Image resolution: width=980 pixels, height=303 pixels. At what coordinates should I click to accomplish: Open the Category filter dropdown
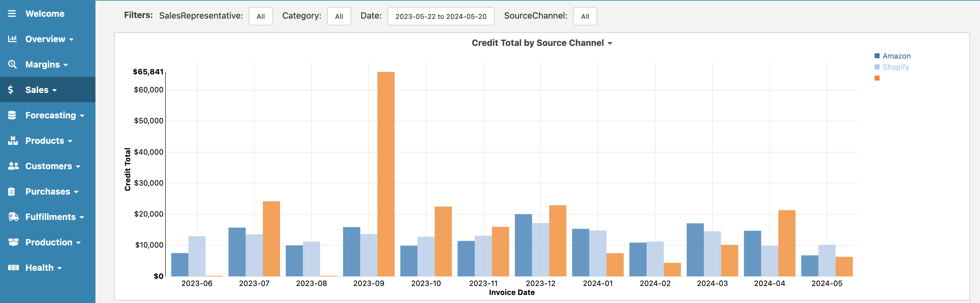(x=338, y=16)
